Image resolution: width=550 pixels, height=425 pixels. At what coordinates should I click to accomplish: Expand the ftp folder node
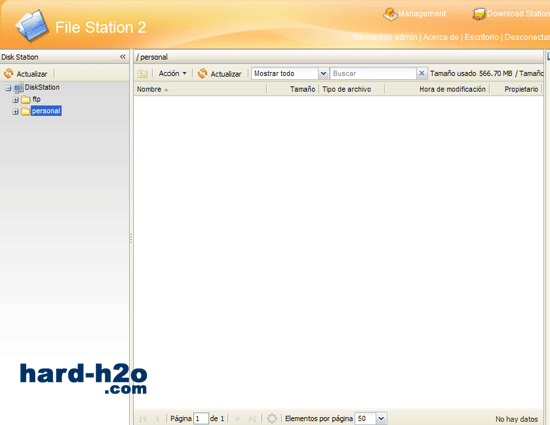coord(15,100)
